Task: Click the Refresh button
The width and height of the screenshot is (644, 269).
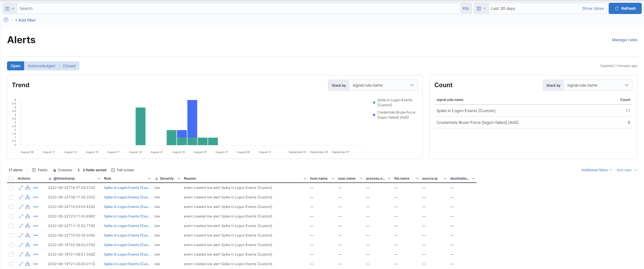Action: (625, 8)
